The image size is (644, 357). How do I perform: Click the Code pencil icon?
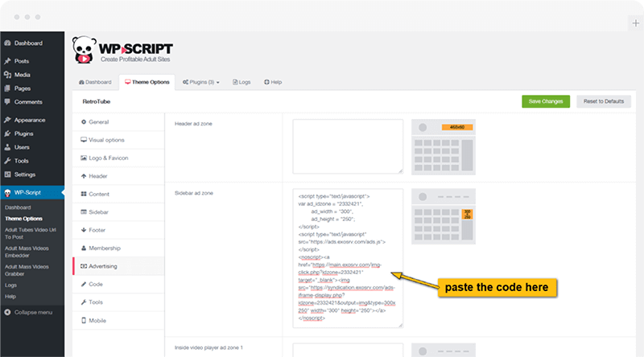click(84, 285)
